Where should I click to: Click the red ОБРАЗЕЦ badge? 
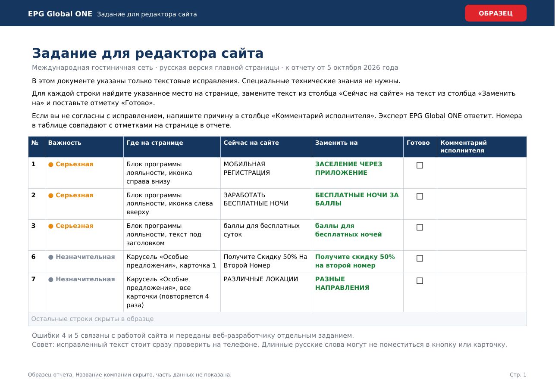(x=495, y=13)
